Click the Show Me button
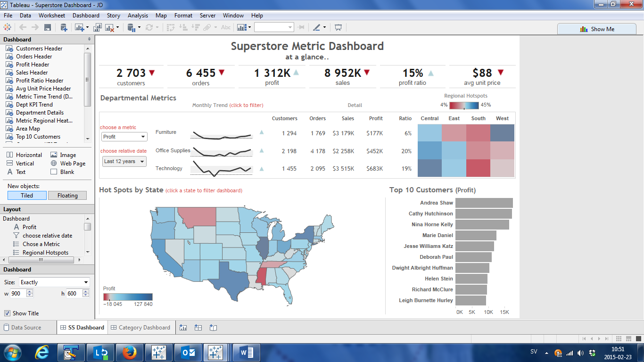 point(597,29)
